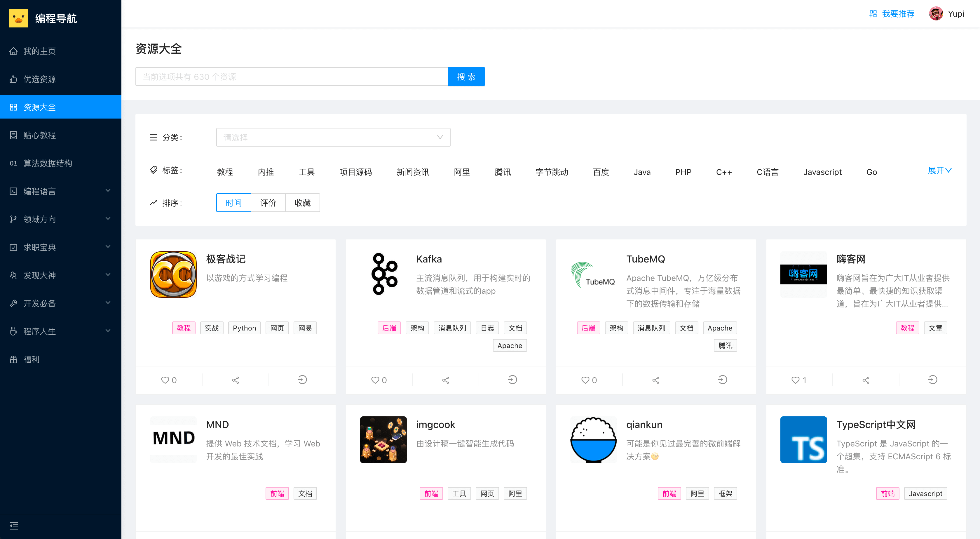This screenshot has height=539, width=980.
Task: Sort resources by 评价
Action: [x=268, y=203]
